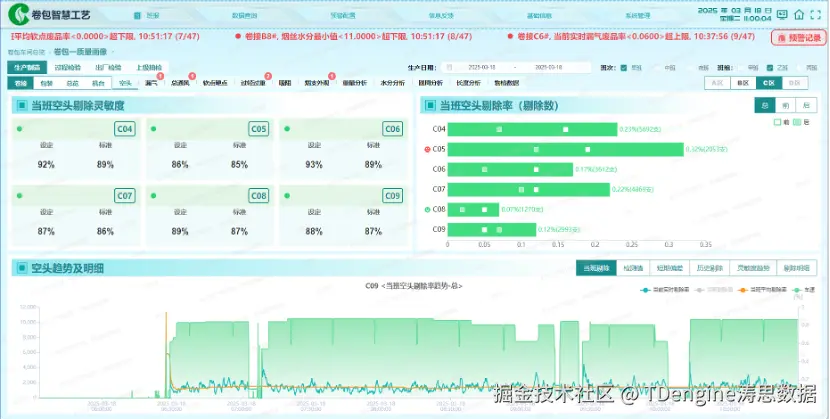Image resolution: width=830 pixels, height=420 pixels.
Task: Open 预警记录 alarm records
Action: pyautogui.click(x=799, y=38)
